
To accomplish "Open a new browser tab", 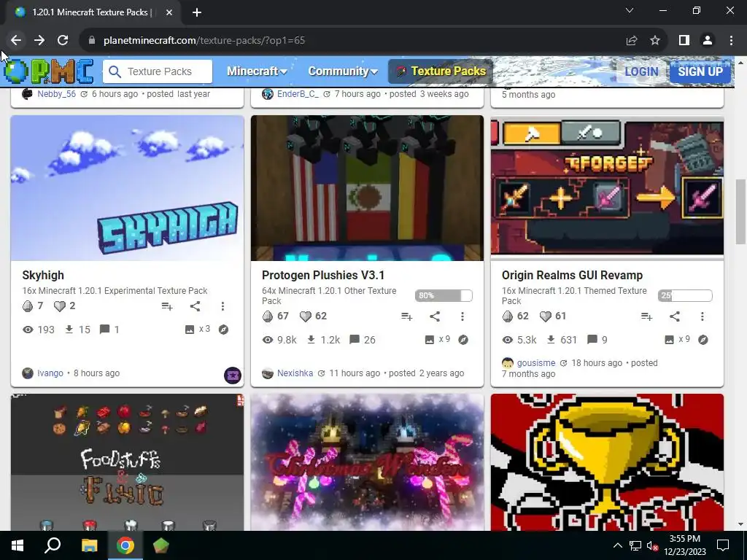I will click(x=197, y=12).
